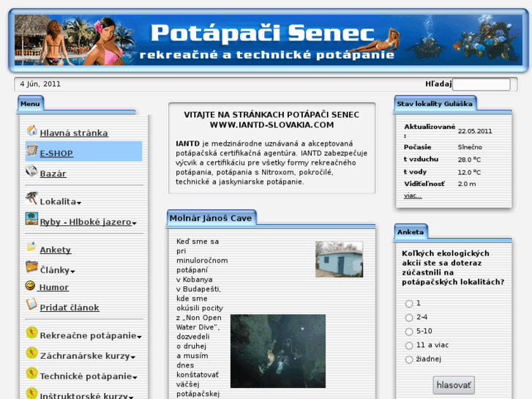This screenshot has height=399, width=532.
Task: Click the air temperature value '28.0 °C'
Action: (x=469, y=160)
